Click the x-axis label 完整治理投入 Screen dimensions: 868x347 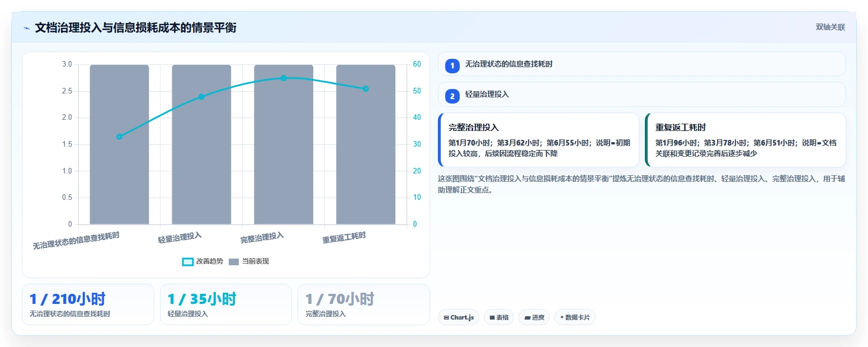coord(262,237)
